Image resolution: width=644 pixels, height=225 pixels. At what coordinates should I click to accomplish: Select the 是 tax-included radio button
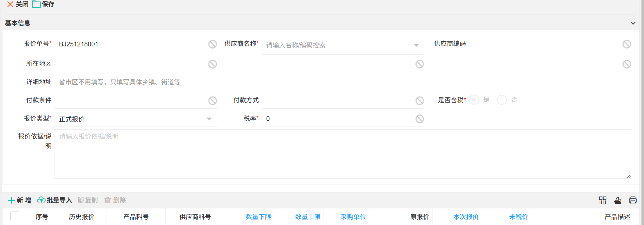coord(474,100)
